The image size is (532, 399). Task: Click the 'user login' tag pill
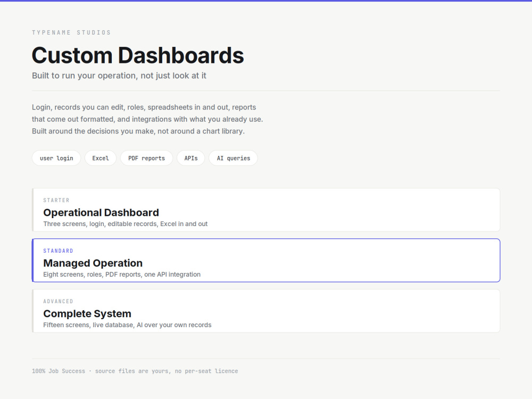(x=56, y=158)
